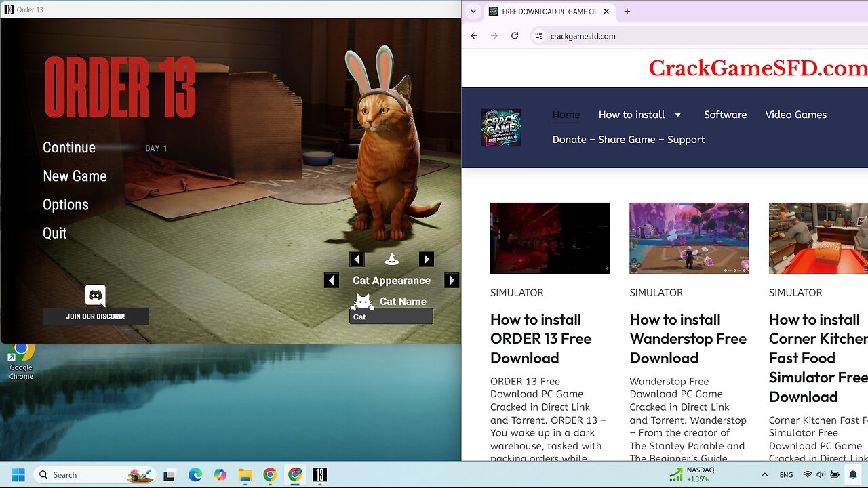The image size is (868, 488).
Task: Open How to install Wanderstop link
Action: click(688, 338)
